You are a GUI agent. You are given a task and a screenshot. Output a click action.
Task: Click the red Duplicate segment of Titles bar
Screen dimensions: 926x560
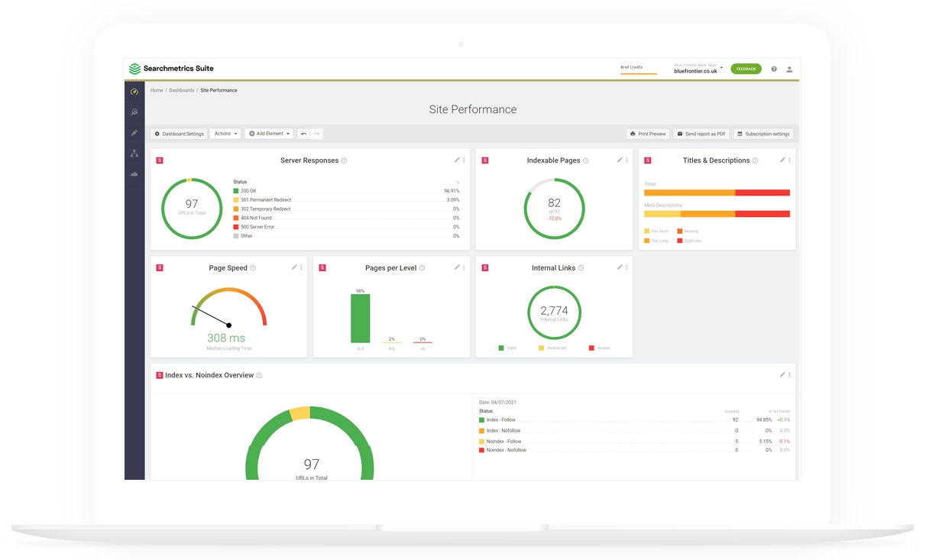click(762, 193)
